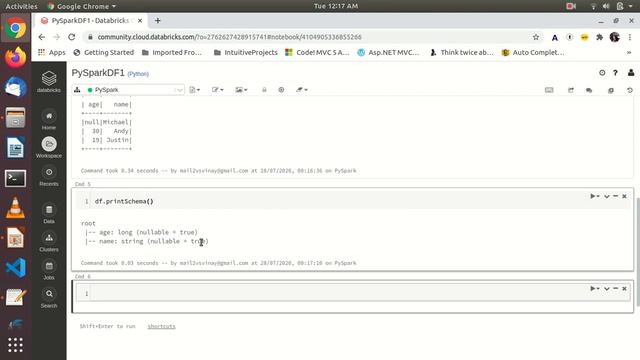This screenshot has width=640, height=360.
Task: Open run options for the Cmd 6 cell
Action: pyautogui.click(x=595, y=289)
